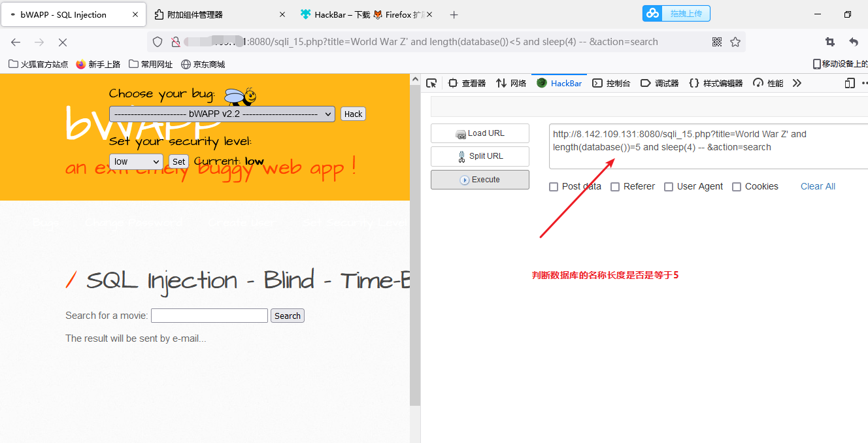Click the HackBar Execute button

click(480, 180)
